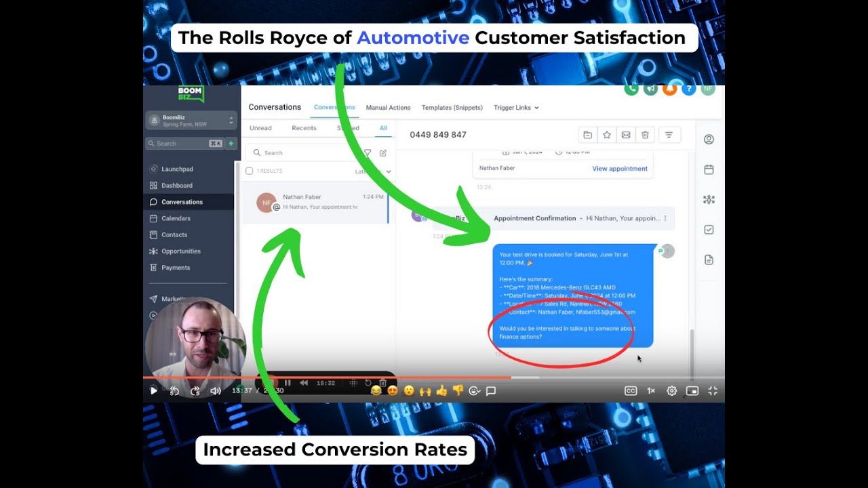Open video player settings gear
Screen dimensions: 868x488
point(671,390)
